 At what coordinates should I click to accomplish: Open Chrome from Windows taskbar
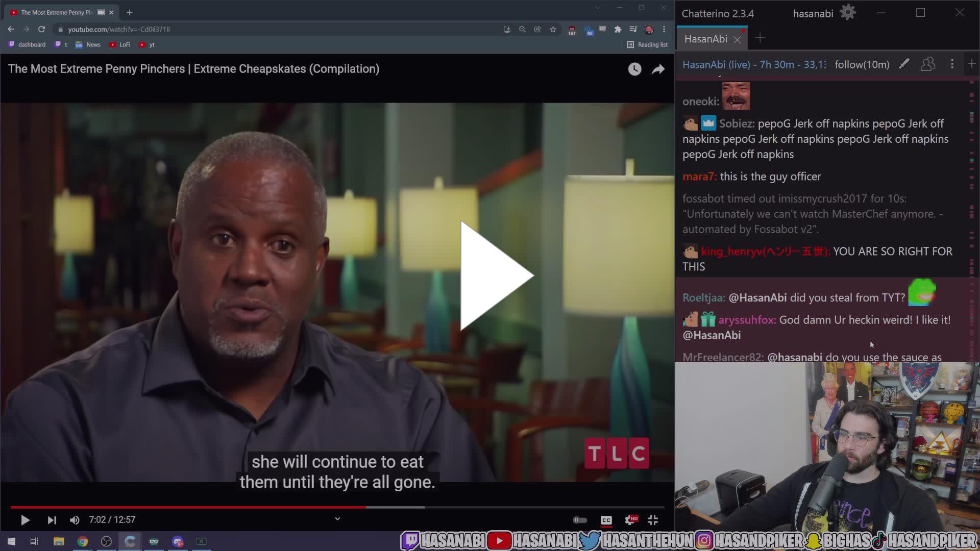82,541
